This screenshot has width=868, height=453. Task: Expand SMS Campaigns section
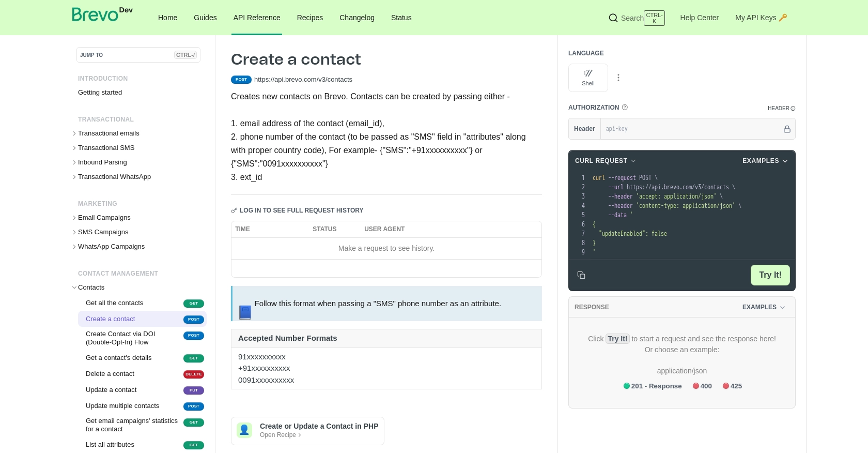74,232
